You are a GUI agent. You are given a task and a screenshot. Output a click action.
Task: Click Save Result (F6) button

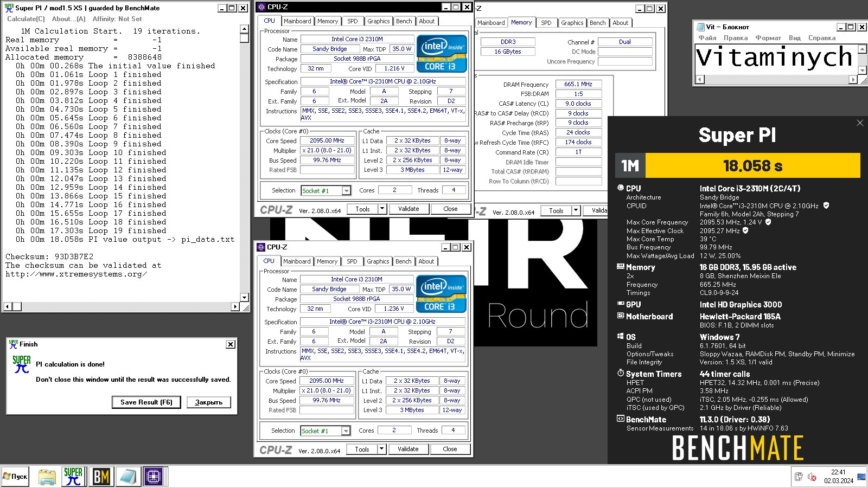(x=146, y=402)
